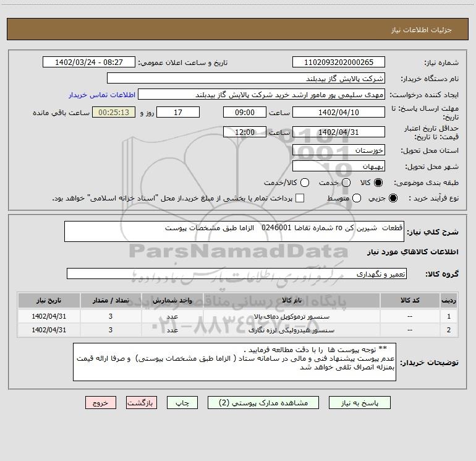Select row سنسور ترموکوپل دمای بالا

237,316
